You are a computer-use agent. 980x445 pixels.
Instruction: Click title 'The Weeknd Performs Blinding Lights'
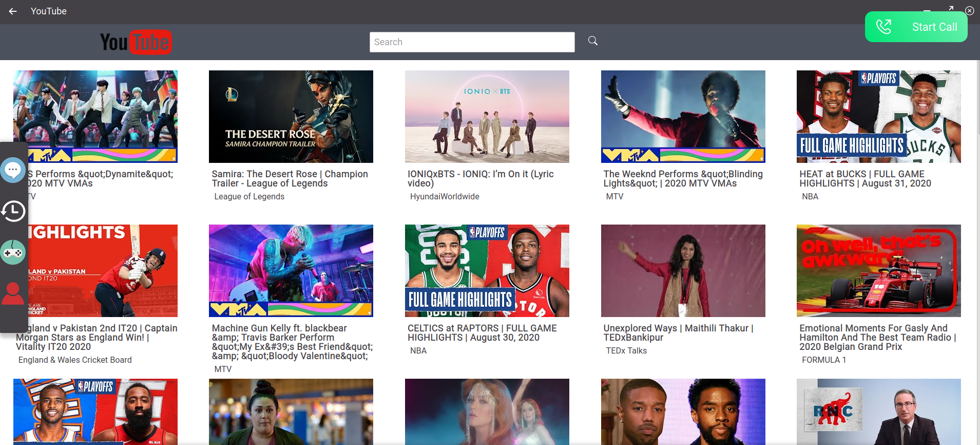pyautogui.click(x=683, y=179)
